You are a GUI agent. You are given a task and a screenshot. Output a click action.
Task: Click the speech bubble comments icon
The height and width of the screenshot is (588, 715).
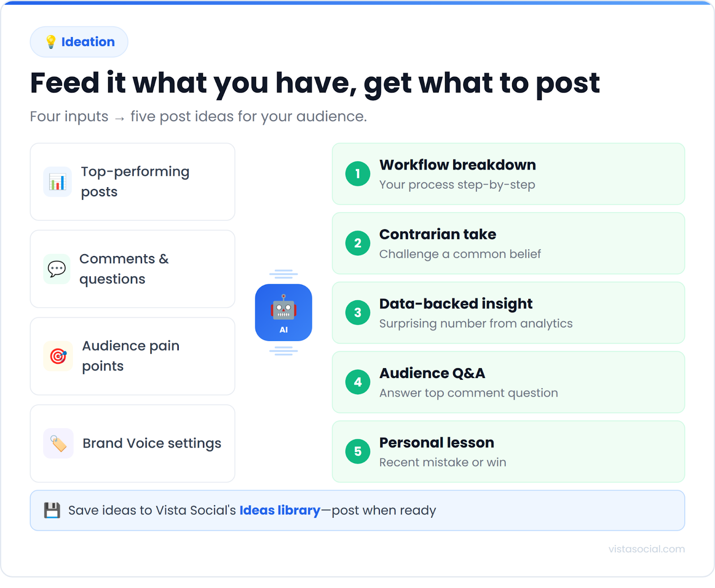click(57, 269)
